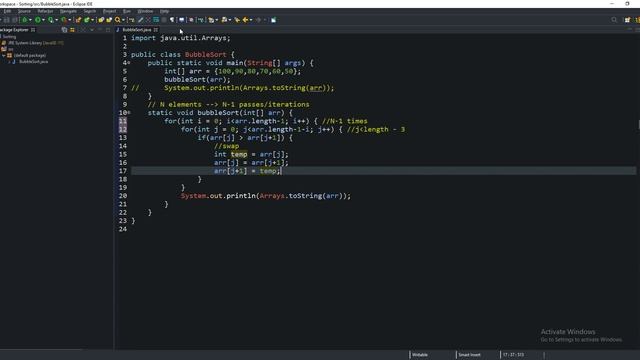Viewport: 640px width, 360px height.
Task: Open the Back navigation history dropdown
Action: pos(251,20)
